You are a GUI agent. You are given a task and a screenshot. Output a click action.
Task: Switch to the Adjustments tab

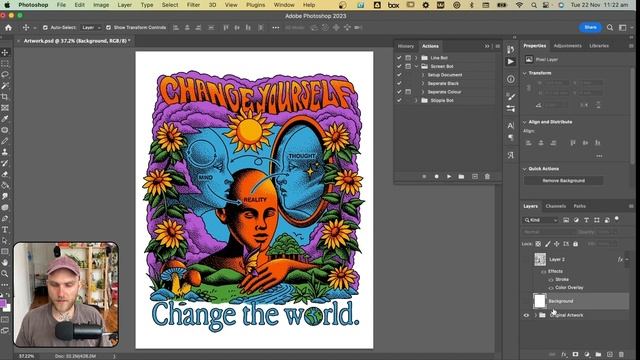point(567,46)
